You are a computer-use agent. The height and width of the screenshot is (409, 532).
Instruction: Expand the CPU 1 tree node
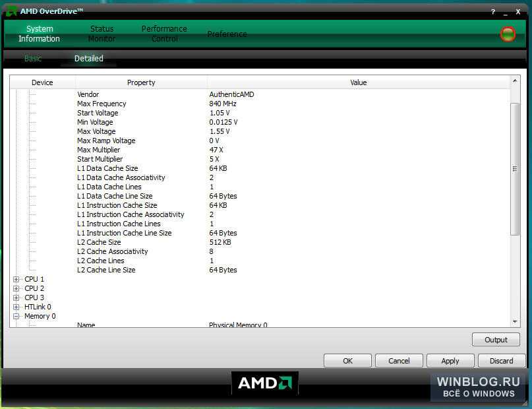click(x=16, y=279)
